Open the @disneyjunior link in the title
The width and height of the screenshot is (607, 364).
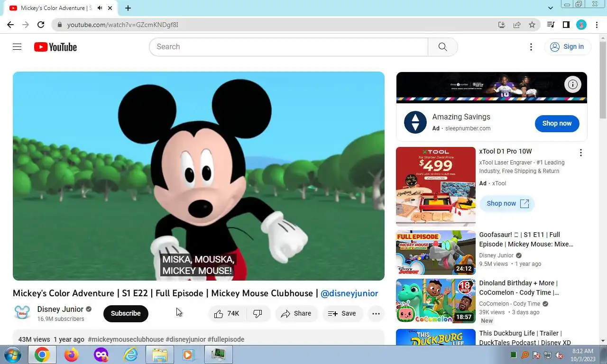click(x=349, y=293)
